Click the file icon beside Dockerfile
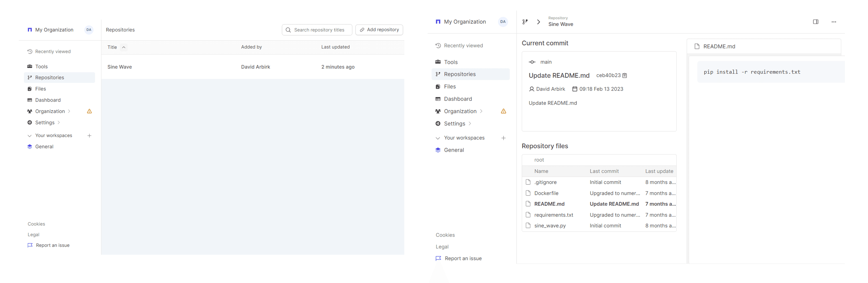 click(528, 193)
